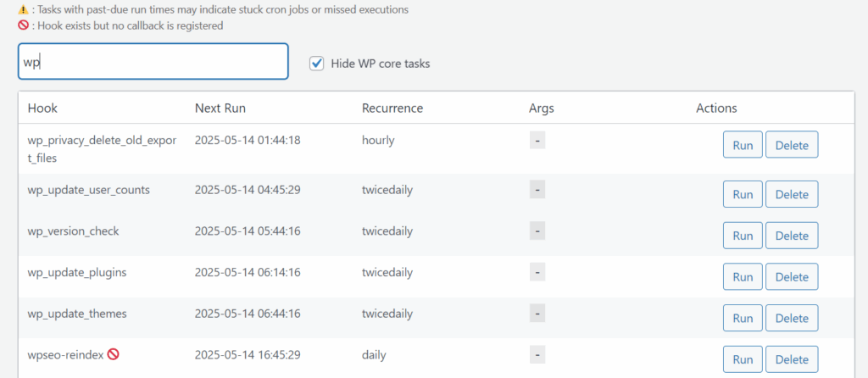Image resolution: width=868 pixels, height=378 pixels.
Task: Run the wp_update_user_counts hook
Action: 743,194
